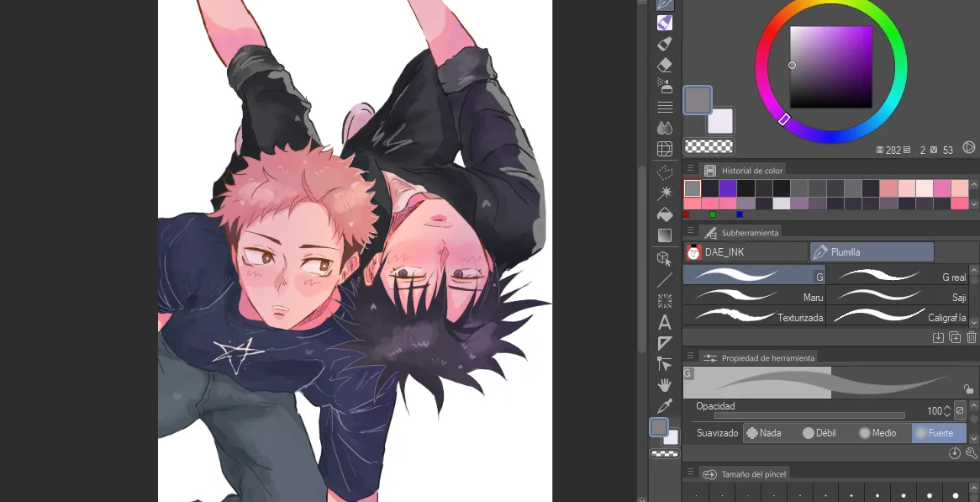The image size is (980, 502).
Task: Choose the Caligrafía brush
Action: point(897,315)
